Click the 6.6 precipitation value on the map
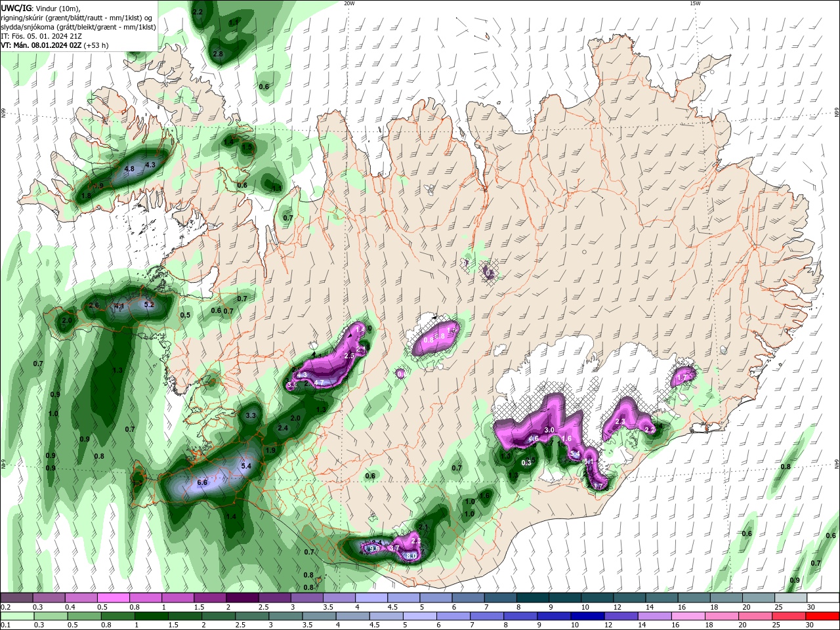The width and height of the screenshot is (840, 630). click(202, 482)
